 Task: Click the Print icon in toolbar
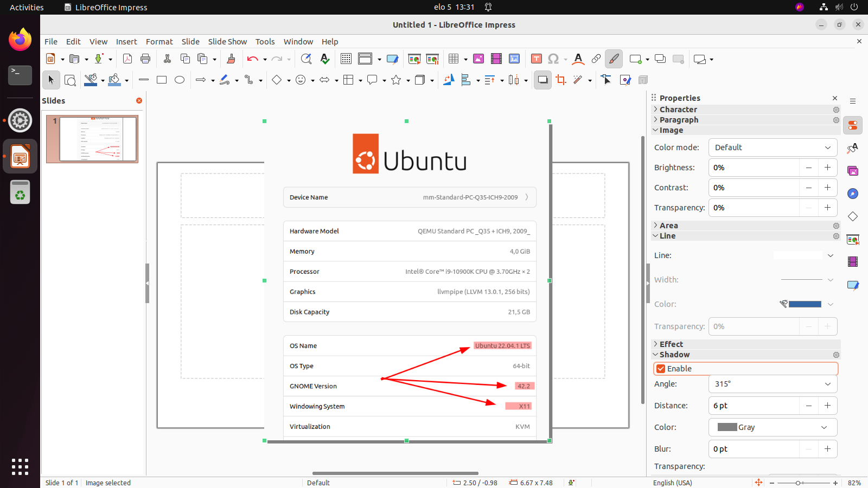coord(145,59)
